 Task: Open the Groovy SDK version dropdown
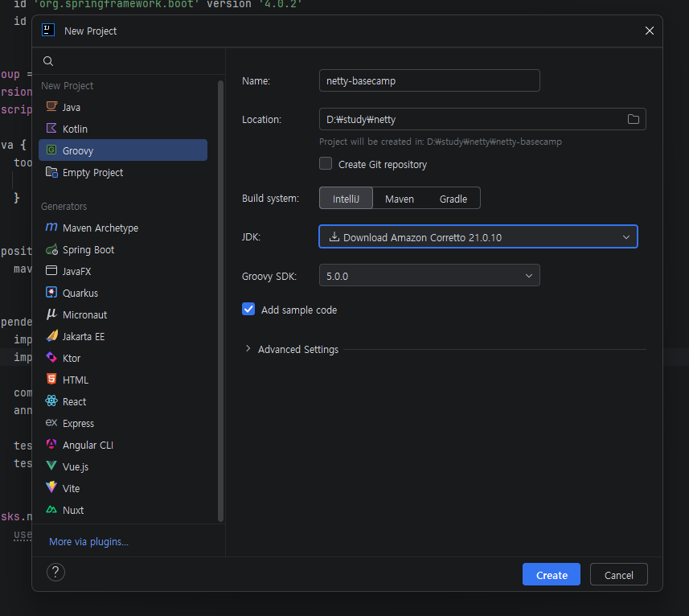click(429, 276)
